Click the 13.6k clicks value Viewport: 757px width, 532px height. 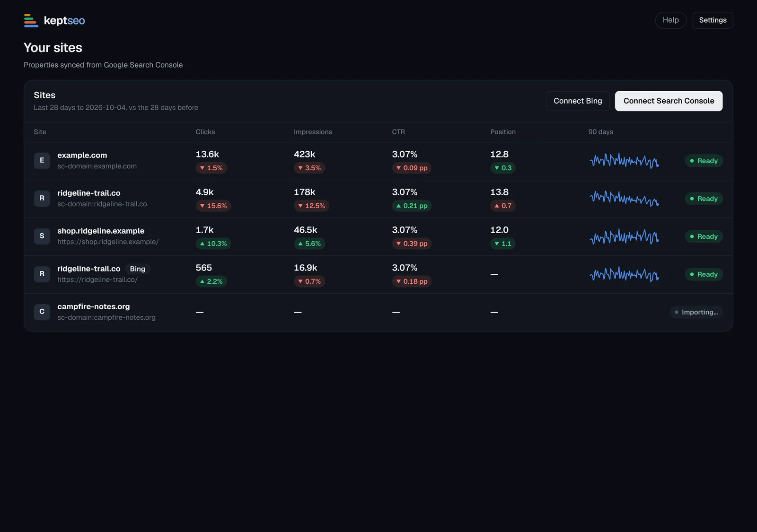click(x=207, y=154)
